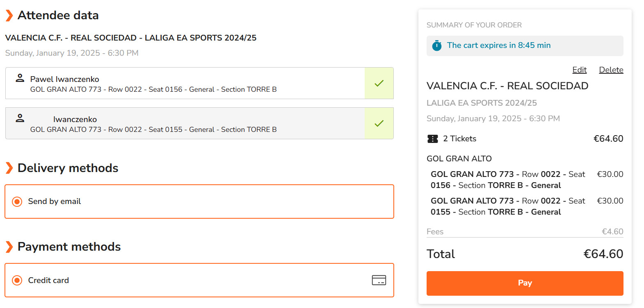
Task: Click the orange chevron beside Attendee data
Action: 9,16
